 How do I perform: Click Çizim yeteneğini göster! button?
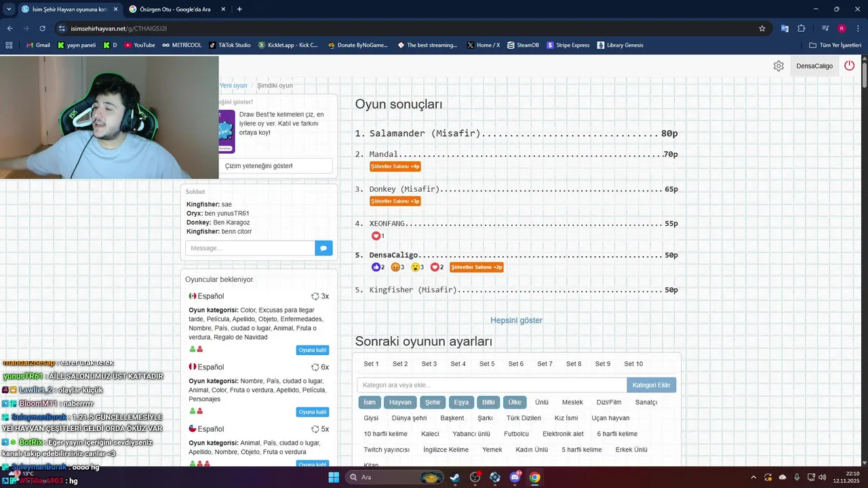coord(259,165)
